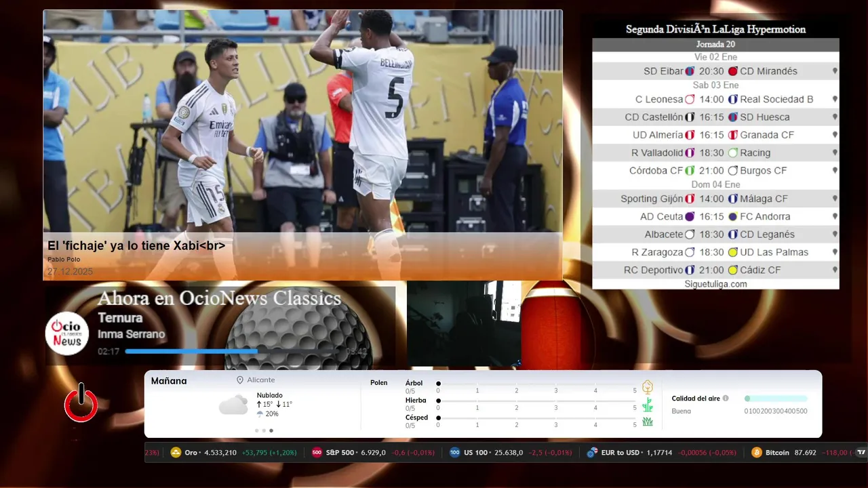The width and height of the screenshot is (868, 488).
Task: Click the US 100 ticker icon
Action: [454, 453]
